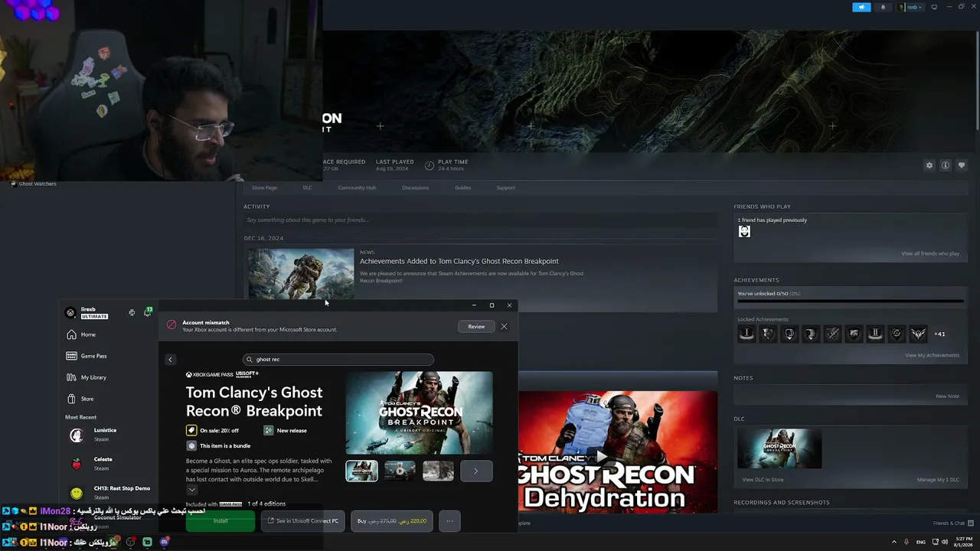Click Steam announcements megaphone button
Screen dimensions: 980x551
coord(861,7)
